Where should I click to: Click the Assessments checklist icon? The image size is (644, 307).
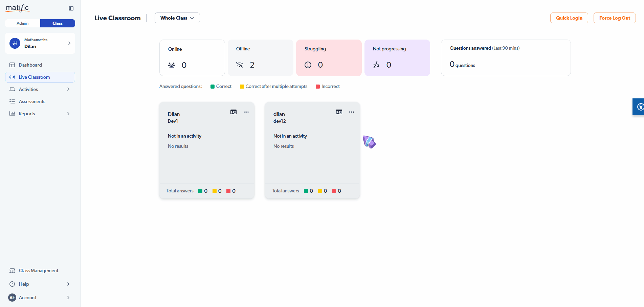point(13,101)
